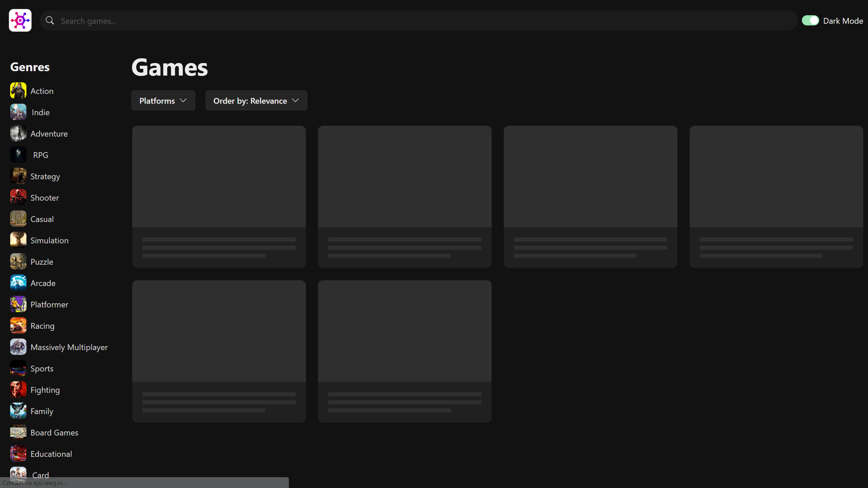Click the search magnifier icon
868x488 pixels.
50,21
